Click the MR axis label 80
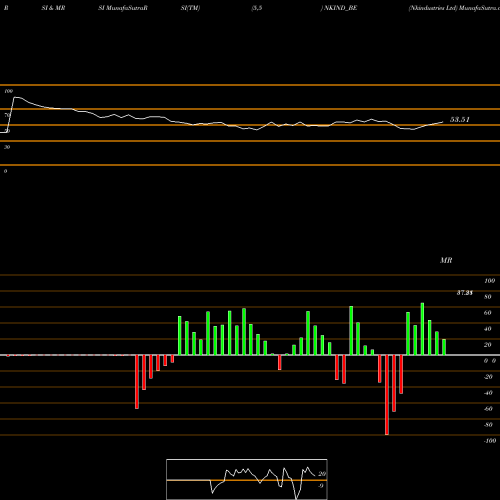Screen dimensions: 500x500 (488, 297)
